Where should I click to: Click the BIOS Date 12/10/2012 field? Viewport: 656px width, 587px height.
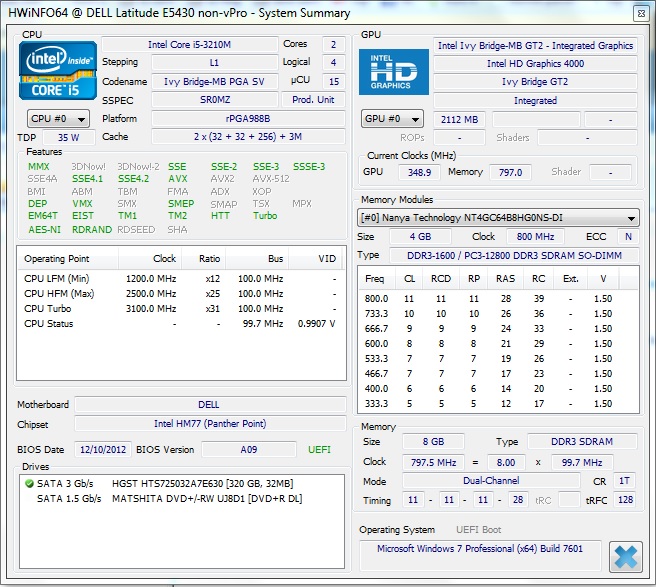tap(103, 450)
